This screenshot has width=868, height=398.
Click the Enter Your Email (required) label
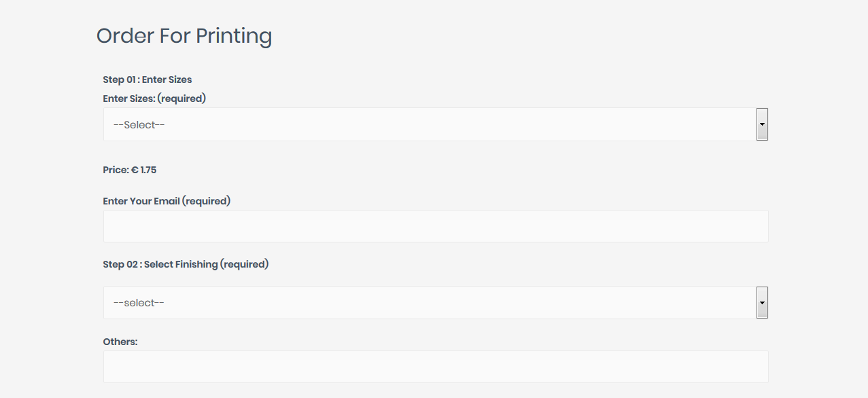(x=167, y=201)
